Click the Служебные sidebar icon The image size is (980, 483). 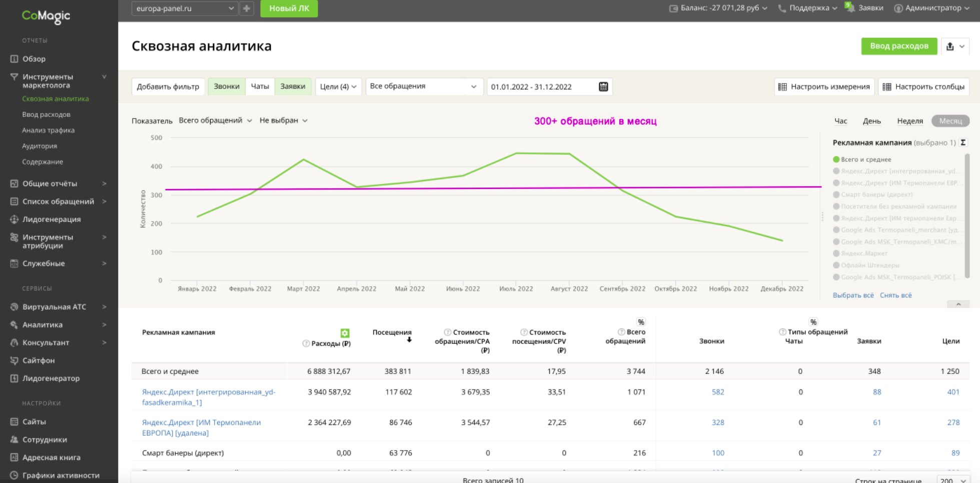tap(14, 263)
